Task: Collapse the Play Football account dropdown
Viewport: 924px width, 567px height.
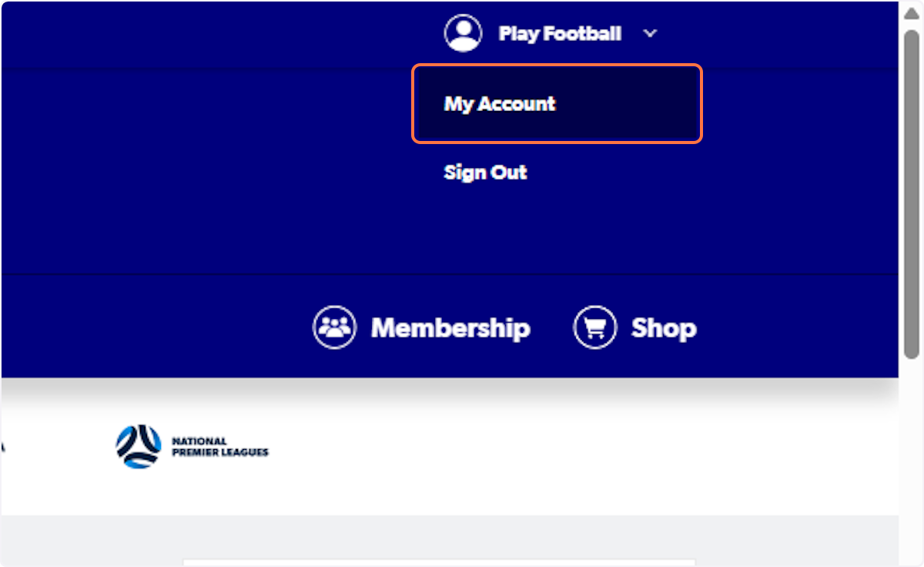Action: pyautogui.click(x=651, y=33)
